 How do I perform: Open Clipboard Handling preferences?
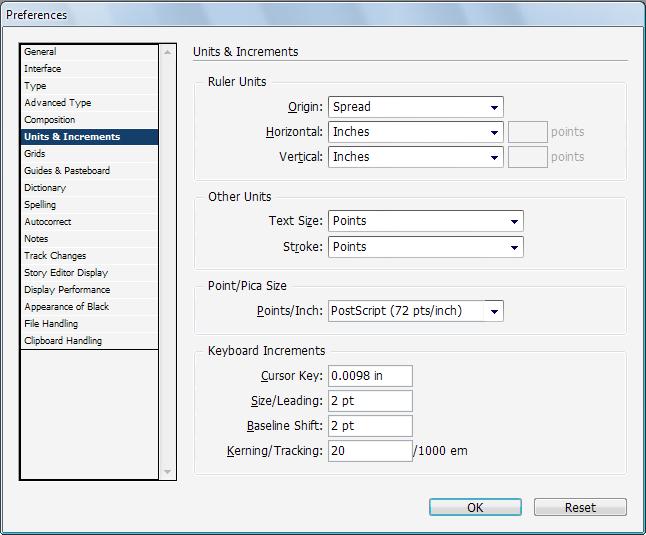point(89,341)
